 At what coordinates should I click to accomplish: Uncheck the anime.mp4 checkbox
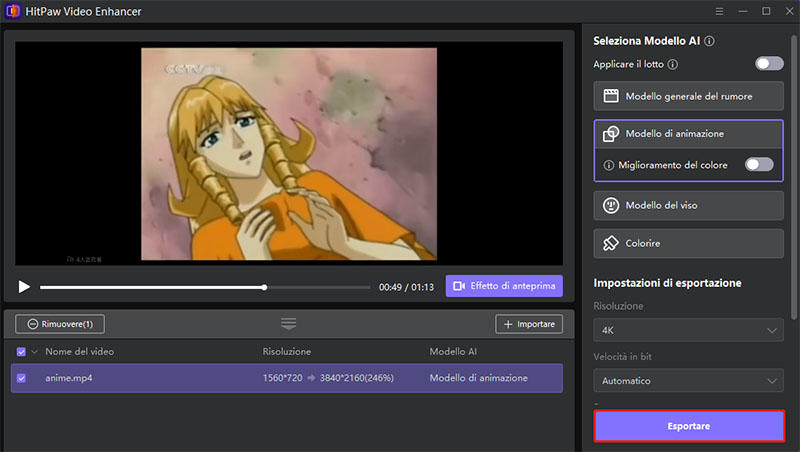21,378
